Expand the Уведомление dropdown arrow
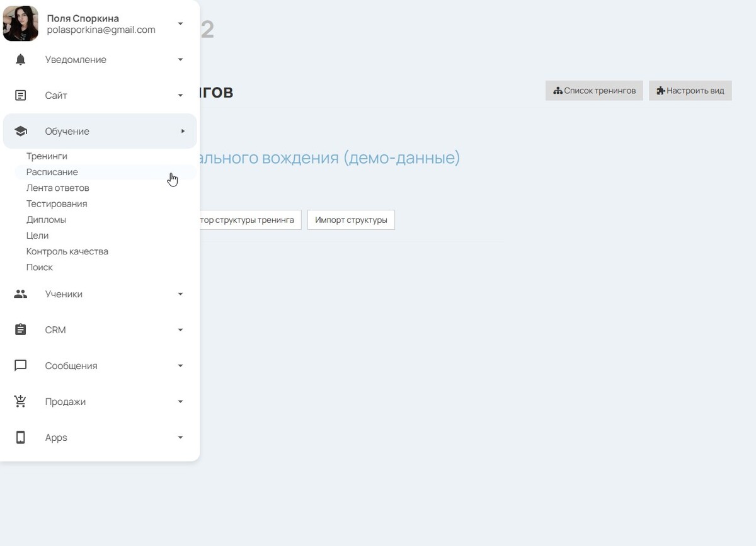756x546 pixels. click(x=180, y=60)
